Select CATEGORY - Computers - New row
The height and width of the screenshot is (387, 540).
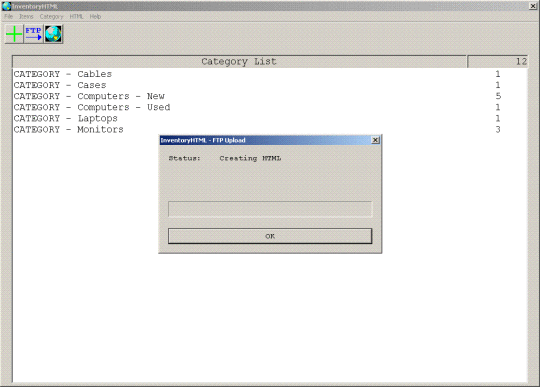point(270,96)
